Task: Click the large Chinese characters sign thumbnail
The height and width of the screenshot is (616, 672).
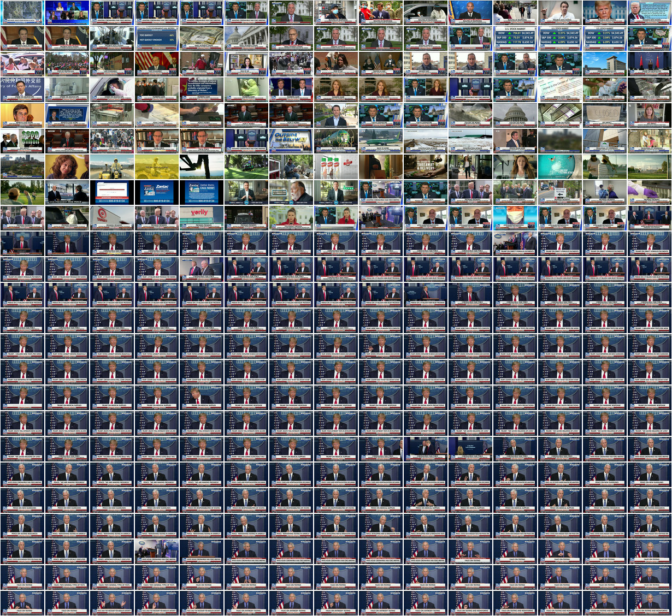Action: point(22,89)
